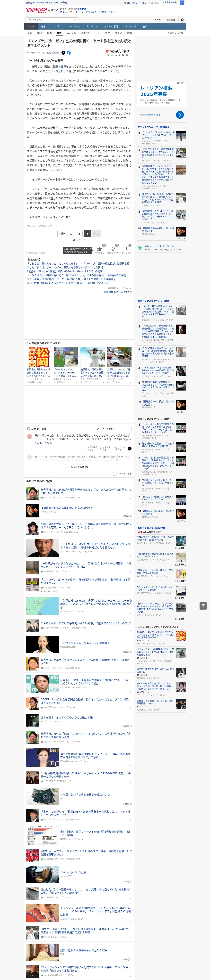The image size is (210, 980).
Task: Share the first comment on X
Action: [129, 449]
